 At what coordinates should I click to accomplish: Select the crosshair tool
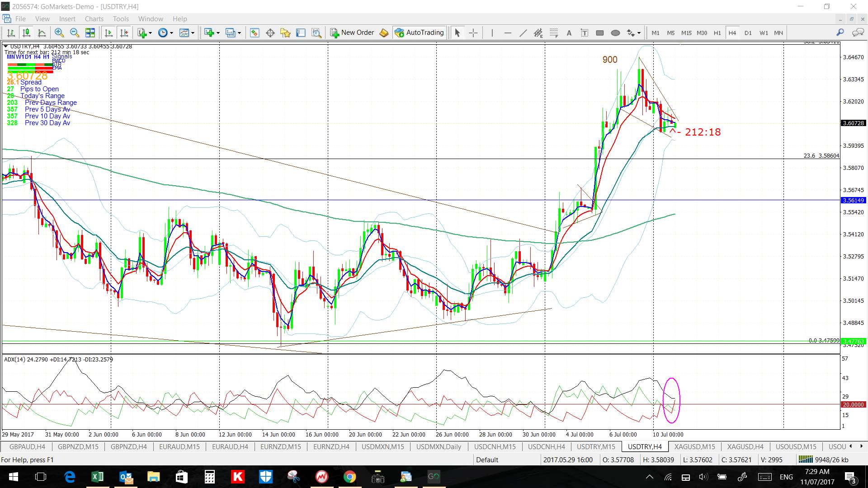[473, 33]
